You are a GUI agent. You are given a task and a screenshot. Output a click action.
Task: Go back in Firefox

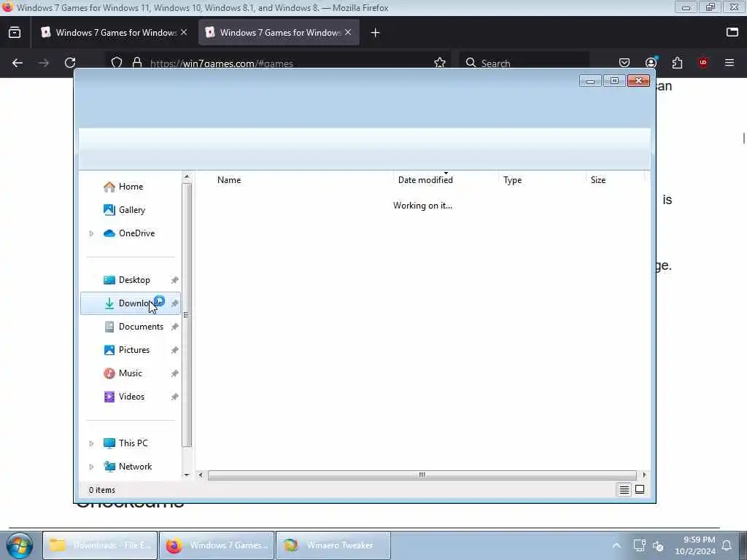(x=18, y=63)
